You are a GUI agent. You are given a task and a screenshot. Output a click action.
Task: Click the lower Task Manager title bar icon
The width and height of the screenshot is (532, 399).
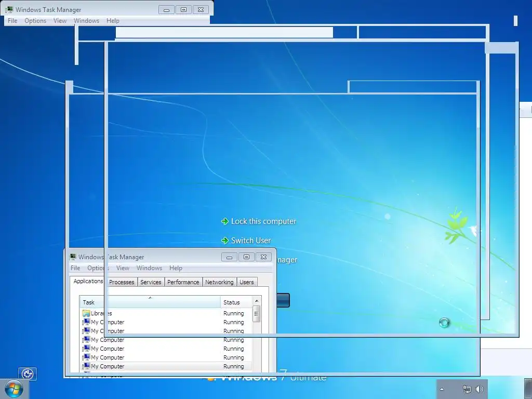[73, 257]
